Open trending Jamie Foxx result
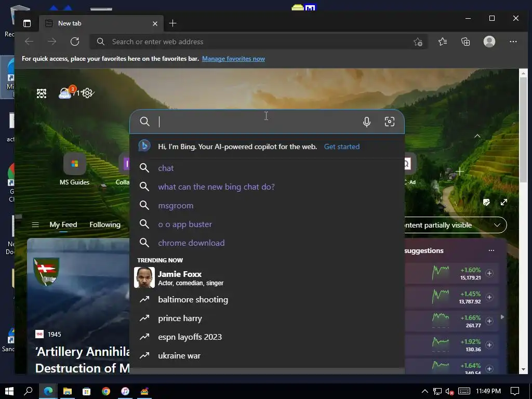This screenshot has width=532, height=399. click(267, 277)
